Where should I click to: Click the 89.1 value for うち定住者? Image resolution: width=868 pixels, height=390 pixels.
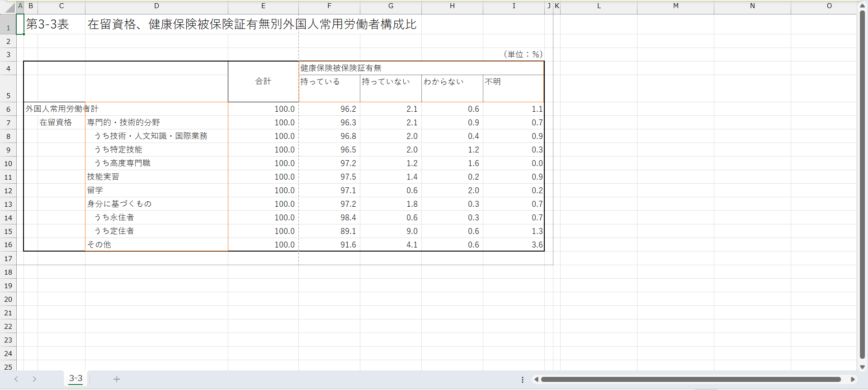pos(330,231)
